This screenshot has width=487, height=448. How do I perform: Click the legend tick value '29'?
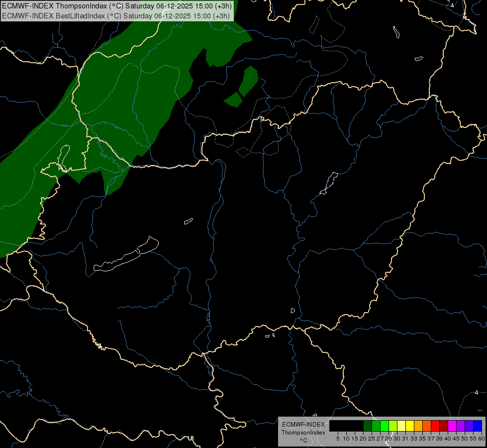coord(389,439)
